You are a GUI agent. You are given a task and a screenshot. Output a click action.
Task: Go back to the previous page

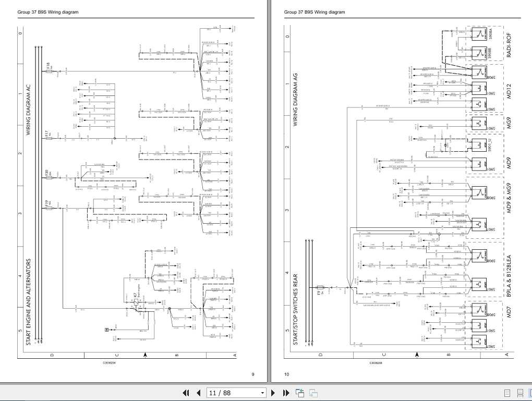pyautogui.click(x=197, y=392)
